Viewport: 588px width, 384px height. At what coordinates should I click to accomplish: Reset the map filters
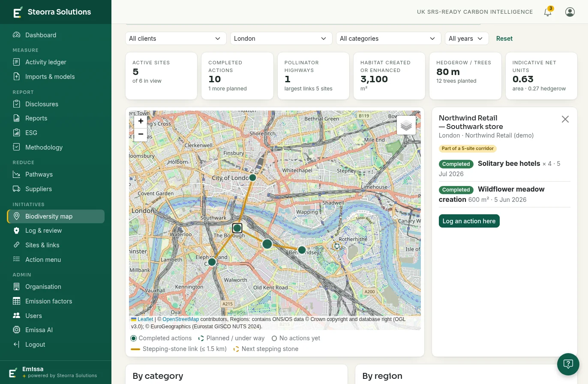coord(504,39)
